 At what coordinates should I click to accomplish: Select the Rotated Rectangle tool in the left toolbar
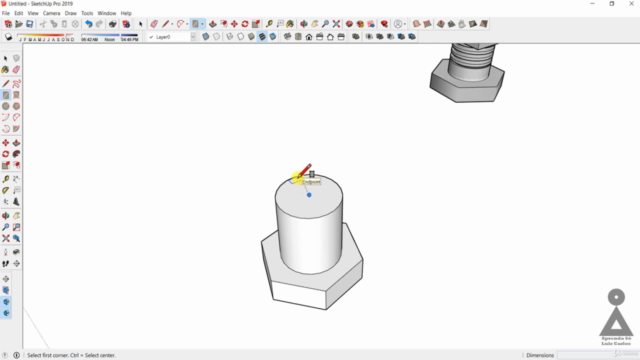(16, 95)
